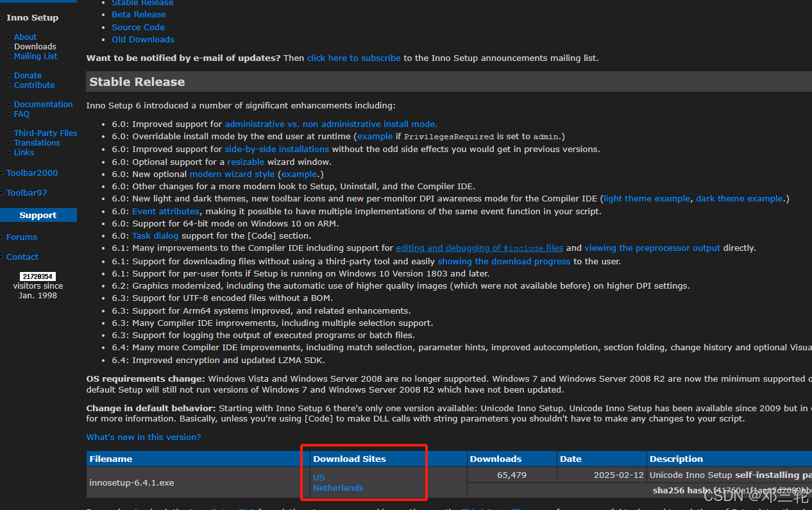Screen dimensions: 812x510
Task: Click the Downloads column header
Action: click(512, 459)
